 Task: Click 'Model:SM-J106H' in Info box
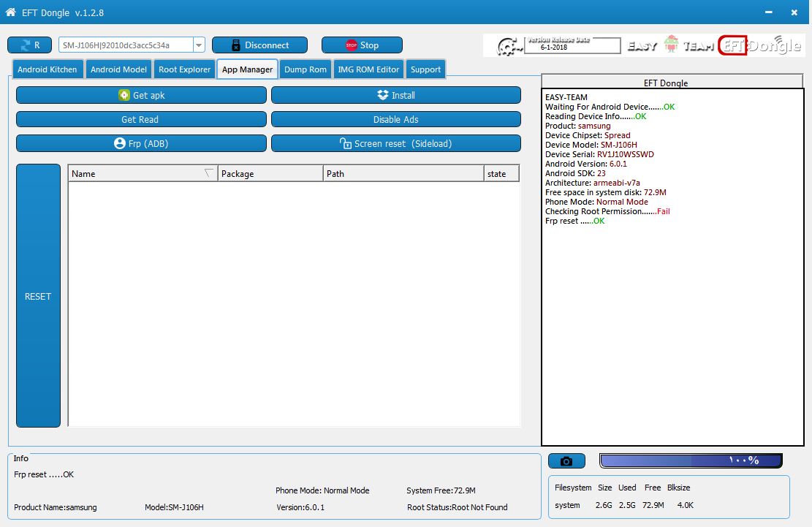[174, 507]
